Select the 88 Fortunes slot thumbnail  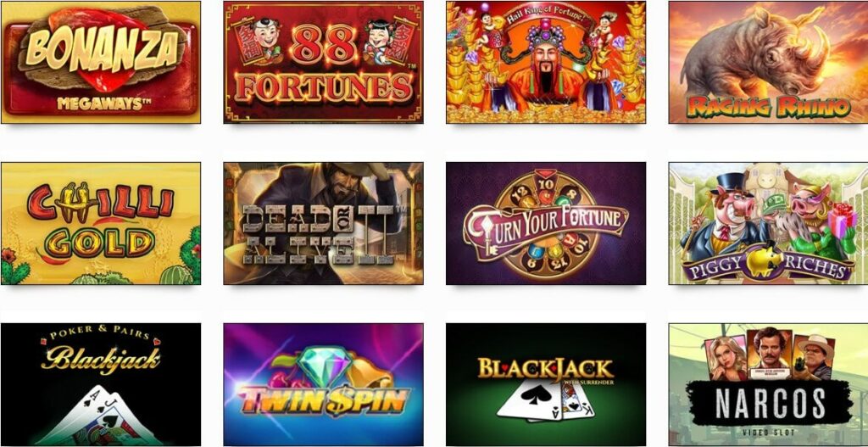pyautogui.click(x=323, y=62)
